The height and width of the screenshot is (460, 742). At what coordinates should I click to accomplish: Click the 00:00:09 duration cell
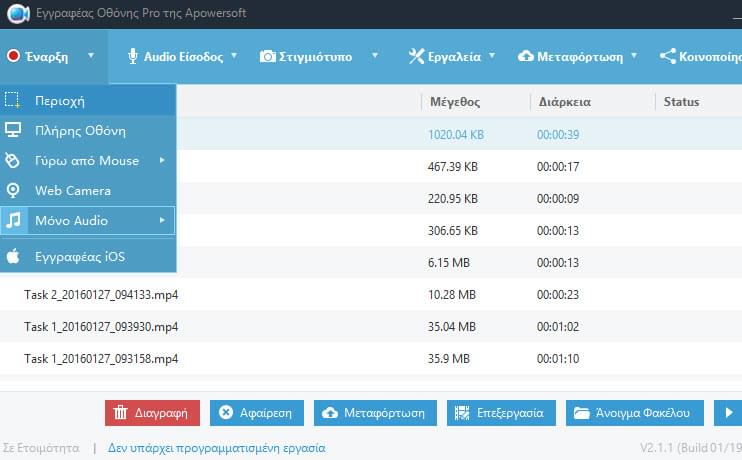click(x=558, y=199)
